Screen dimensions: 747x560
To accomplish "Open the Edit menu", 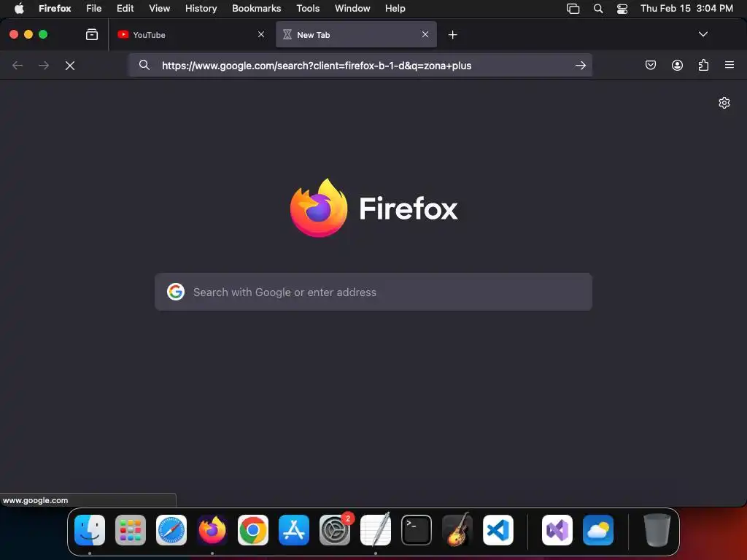I will point(125,9).
